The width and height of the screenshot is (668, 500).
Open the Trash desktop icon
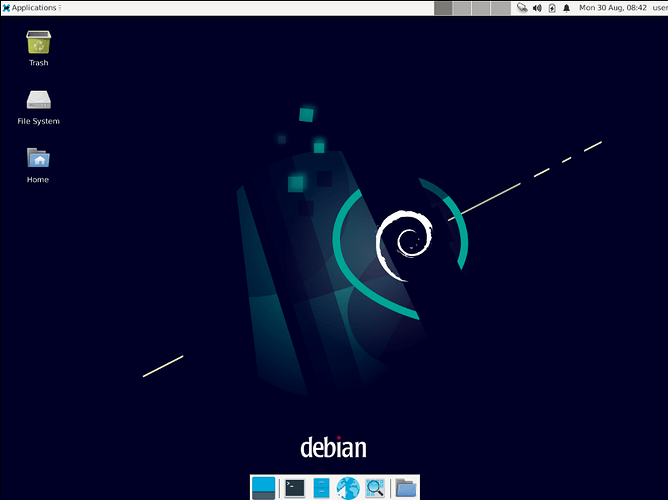38,44
